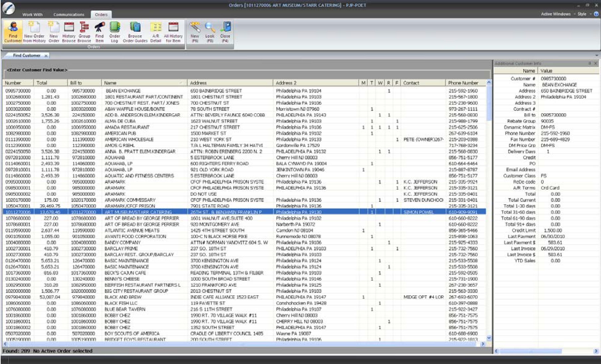Close the Find Customer tab
The image size is (601, 364).
(x=46, y=56)
